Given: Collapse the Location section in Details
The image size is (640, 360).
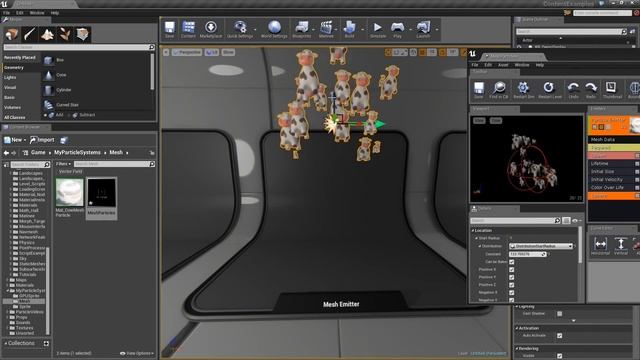Looking at the screenshot, I should point(473,231).
